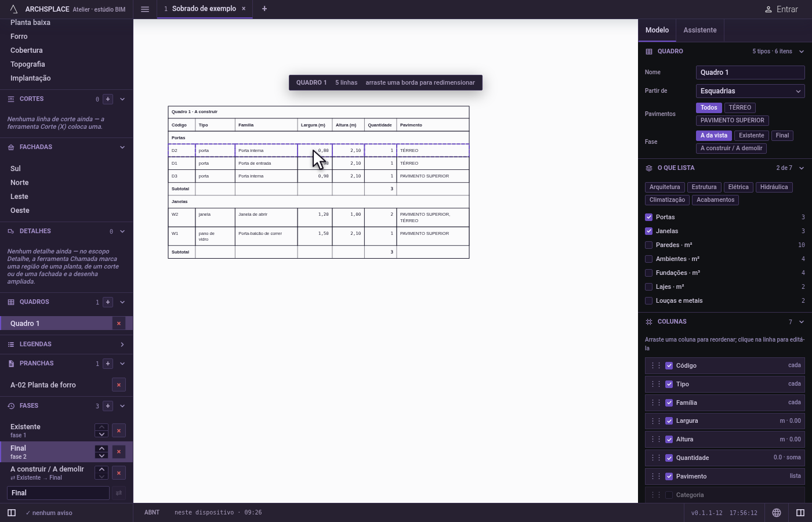Viewport: 812px width, 522px height.
Task: Delete Quadro 1 with its red x
Action: [119, 324]
